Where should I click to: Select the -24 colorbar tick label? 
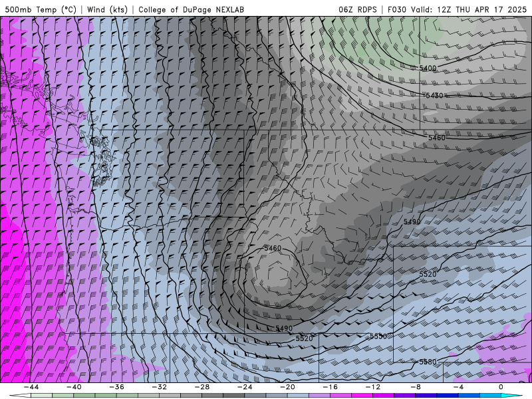pos(245,387)
